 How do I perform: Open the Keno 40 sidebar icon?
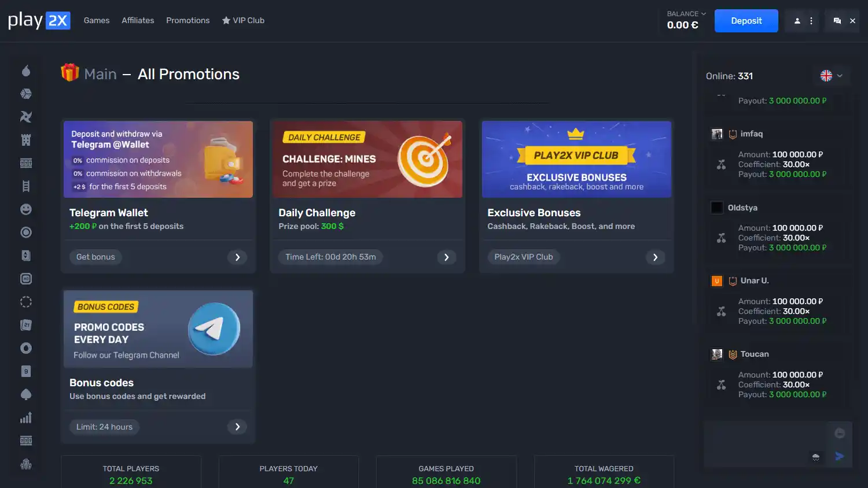tap(26, 279)
